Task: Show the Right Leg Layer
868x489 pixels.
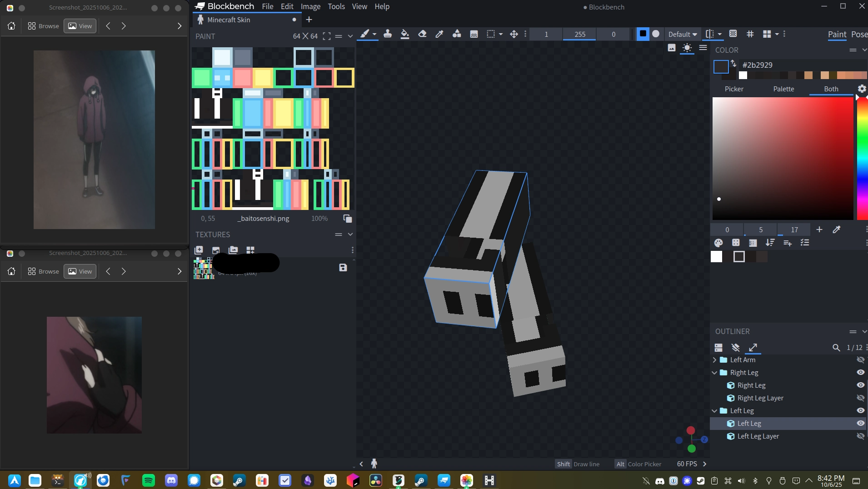Action: 860,398
